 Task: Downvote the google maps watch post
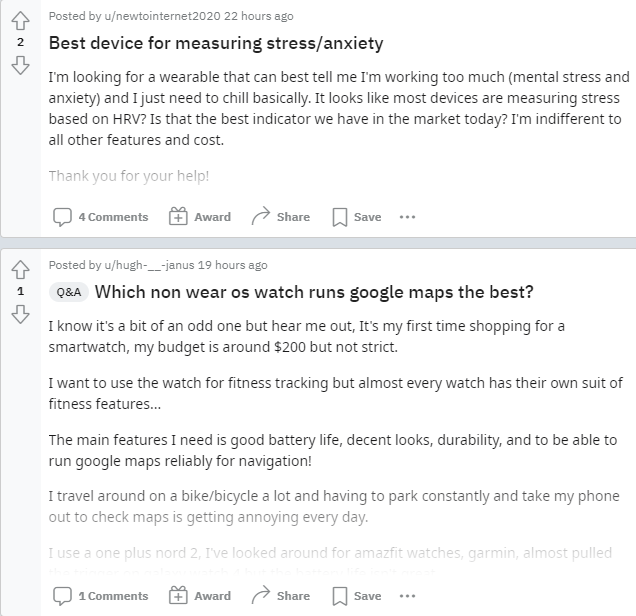click(x=20, y=313)
